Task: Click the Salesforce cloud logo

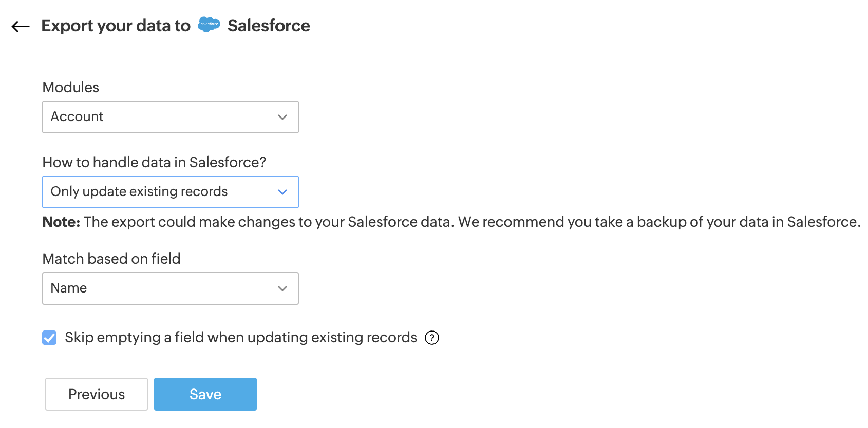Action: (x=209, y=25)
